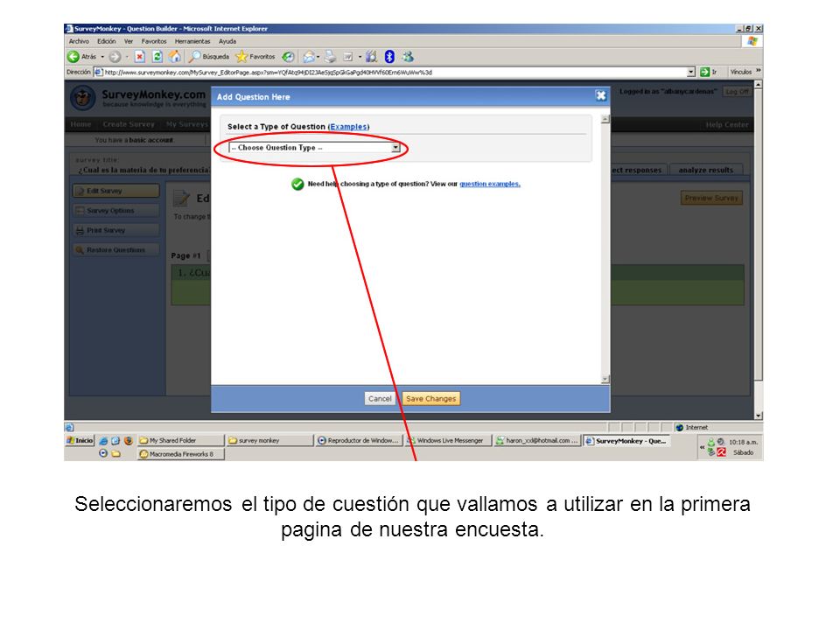Switch to Macromedia Fireworks 8 taskbar item
The height and width of the screenshot is (630, 840).
[x=180, y=454]
